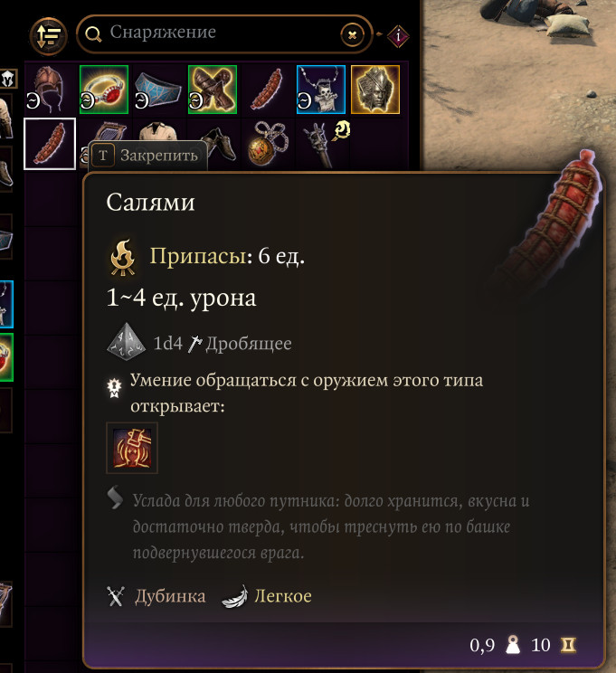The width and height of the screenshot is (616, 673).
Task: Select the leather shoes item
Action: (x=220, y=144)
